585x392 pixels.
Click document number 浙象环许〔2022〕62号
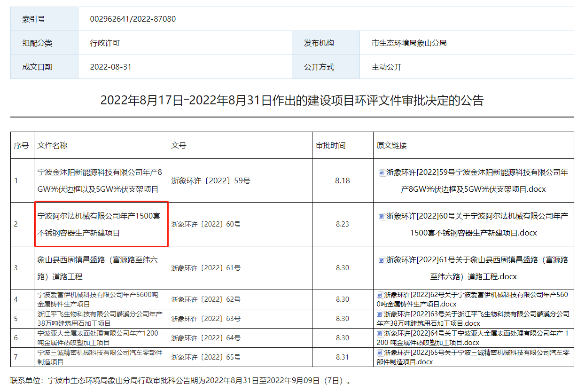click(206, 299)
